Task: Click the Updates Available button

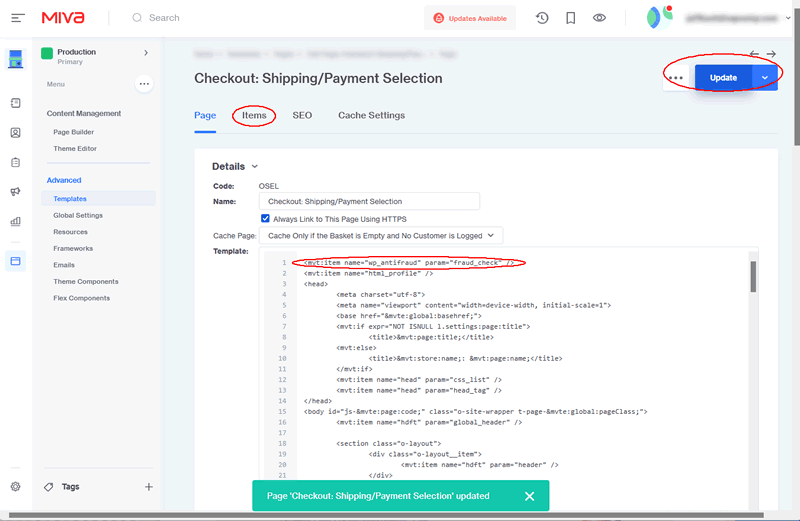Action: 470,18
